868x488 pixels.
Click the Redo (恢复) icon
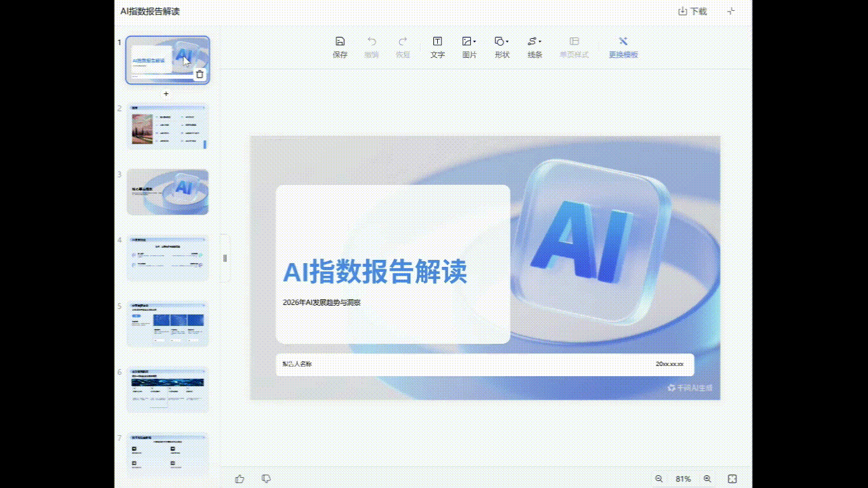click(x=403, y=42)
